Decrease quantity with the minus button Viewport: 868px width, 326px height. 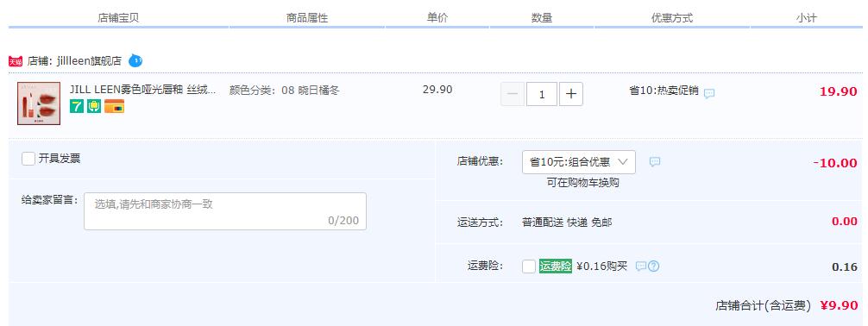pyautogui.click(x=512, y=94)
